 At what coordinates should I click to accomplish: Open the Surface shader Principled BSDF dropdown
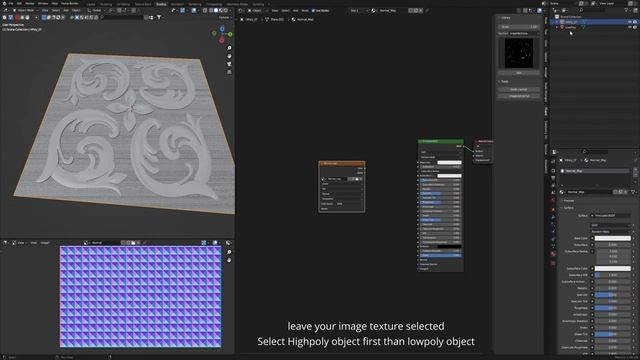pos(611,216)
